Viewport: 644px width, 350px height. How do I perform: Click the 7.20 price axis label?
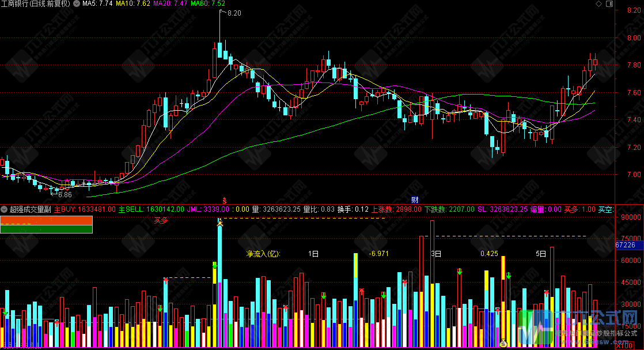(634, 147)
